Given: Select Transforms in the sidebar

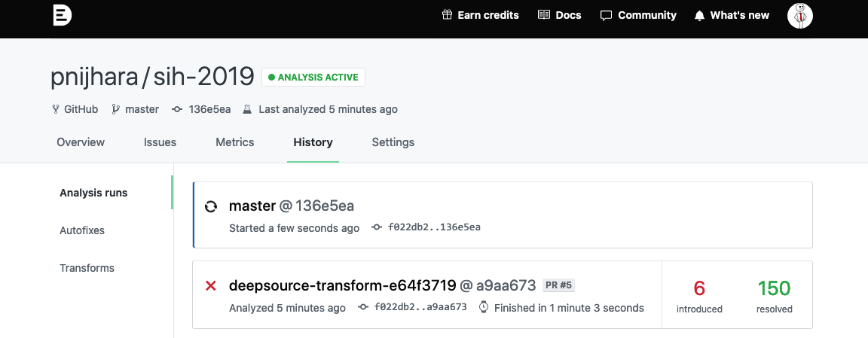Looking at the screenshot, I should (87, 268).
